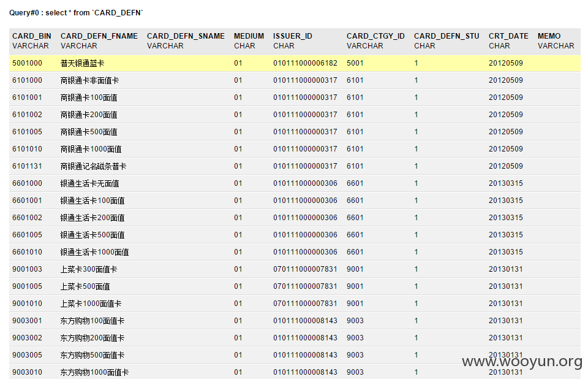This screenshot has height=379, width=588.
Task: Click the MEDIUM column header
Action: [x=249, y=36]
